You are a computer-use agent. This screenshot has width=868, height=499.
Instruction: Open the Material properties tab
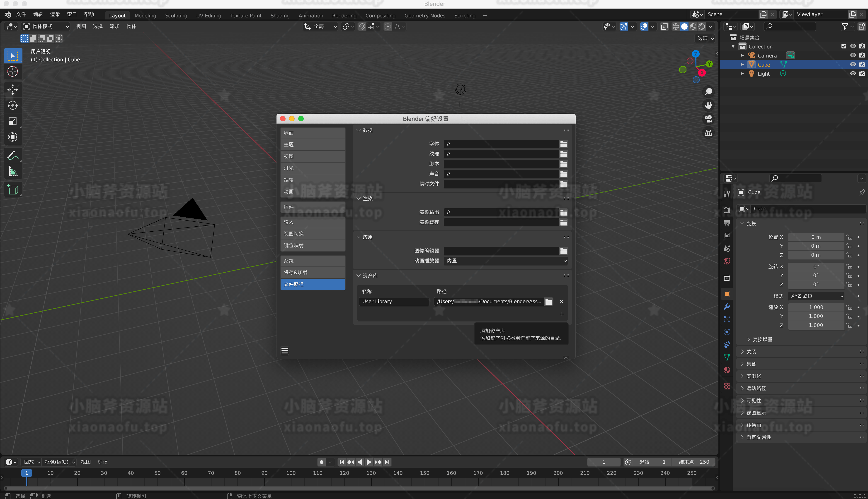tap(726, 370)
